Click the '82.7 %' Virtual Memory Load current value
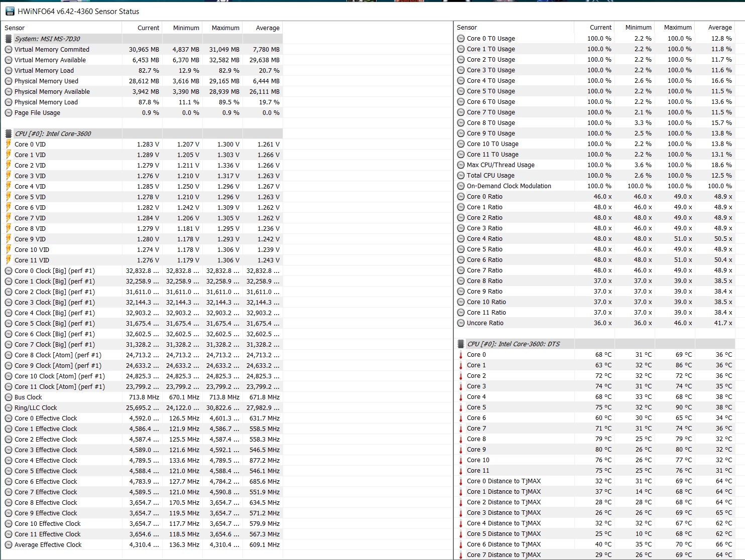 pos(149,70)
